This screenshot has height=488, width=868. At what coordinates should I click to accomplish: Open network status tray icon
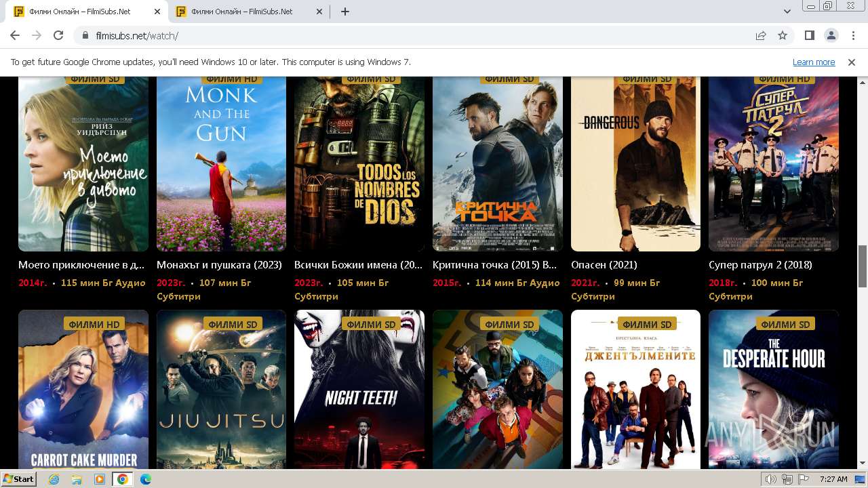pyautogui.click(x=787, y=479)
